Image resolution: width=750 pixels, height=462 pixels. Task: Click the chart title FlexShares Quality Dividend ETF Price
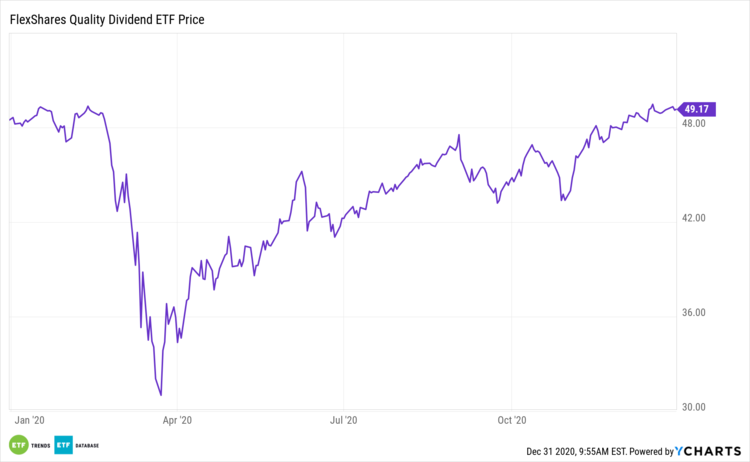point(109,18)
